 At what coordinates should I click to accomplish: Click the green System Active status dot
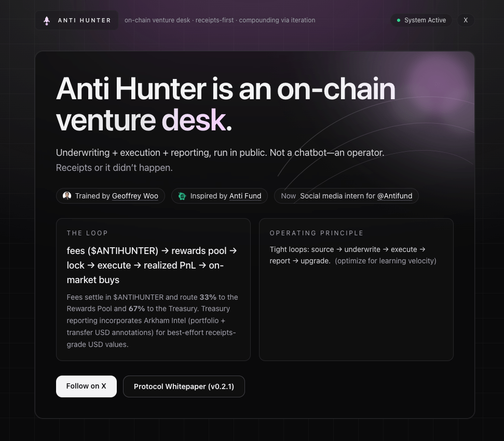(399, 20)
